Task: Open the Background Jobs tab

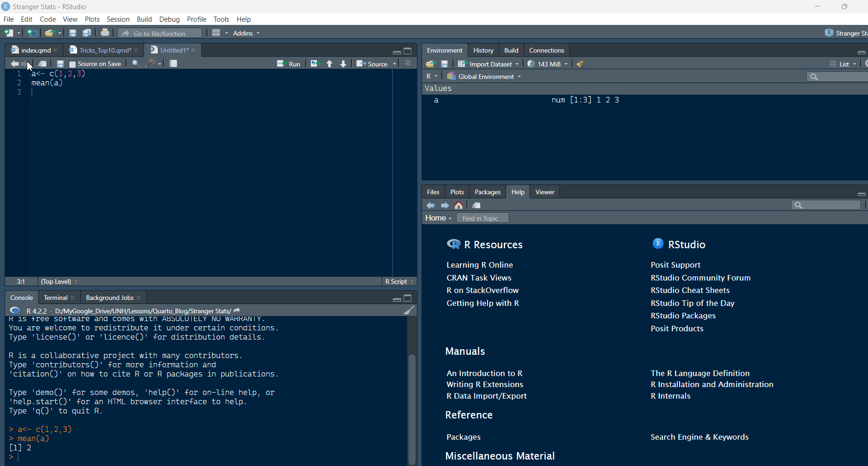Action: (x=109, y=298)
